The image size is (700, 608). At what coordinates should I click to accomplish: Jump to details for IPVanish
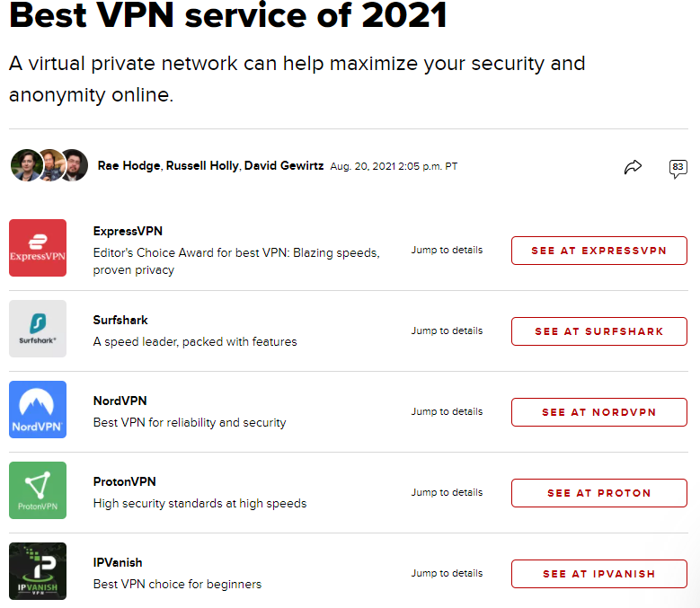[x=447, y=573]
